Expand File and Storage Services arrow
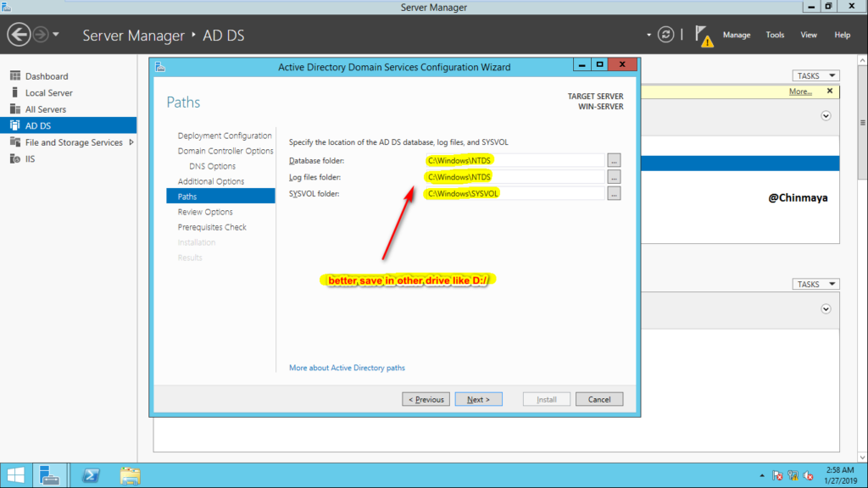Viewport: 868px width, 488px height. pos(131,142)
